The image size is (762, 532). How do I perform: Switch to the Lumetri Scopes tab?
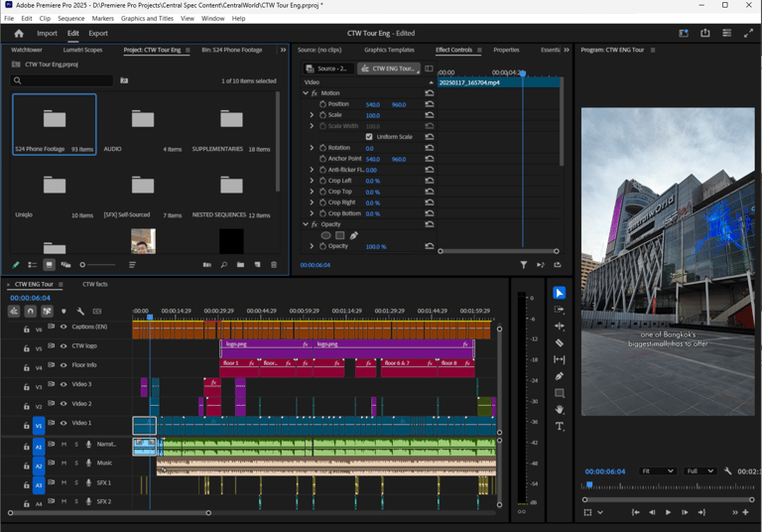coord(82,50)
